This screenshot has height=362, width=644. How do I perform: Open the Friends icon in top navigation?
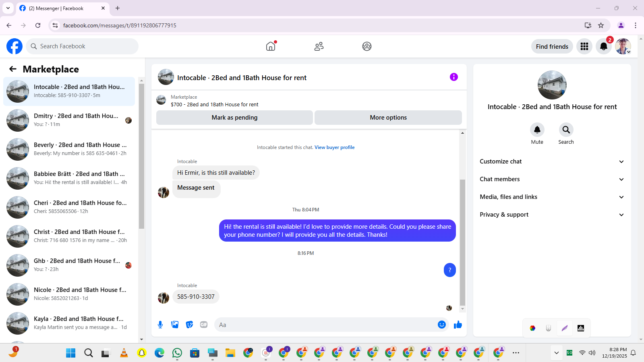(319, 46)
